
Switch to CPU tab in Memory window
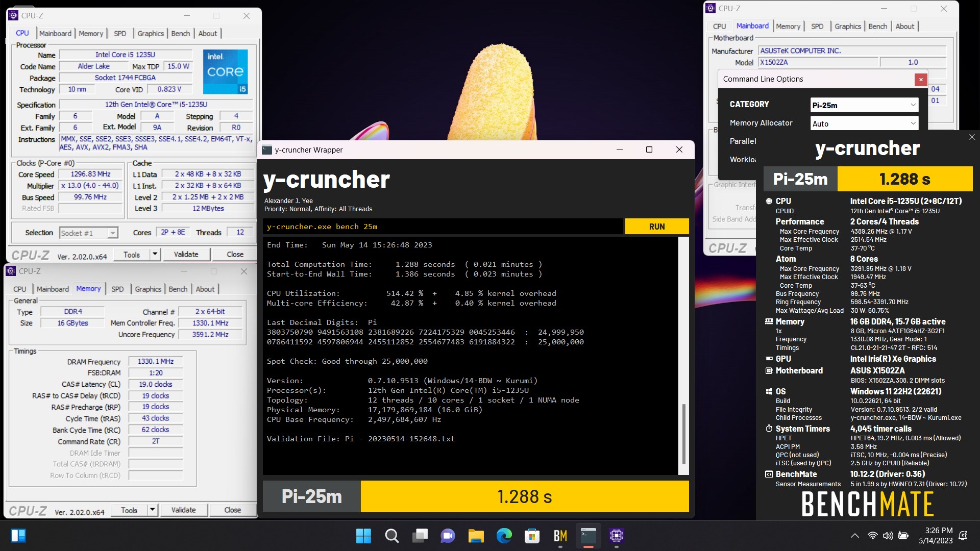click(20, 289)
